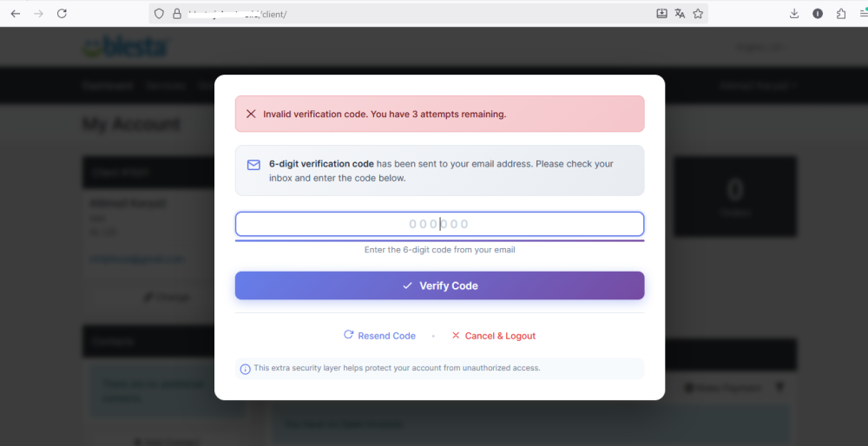Click the Resend Code link

tap(379, 336)
